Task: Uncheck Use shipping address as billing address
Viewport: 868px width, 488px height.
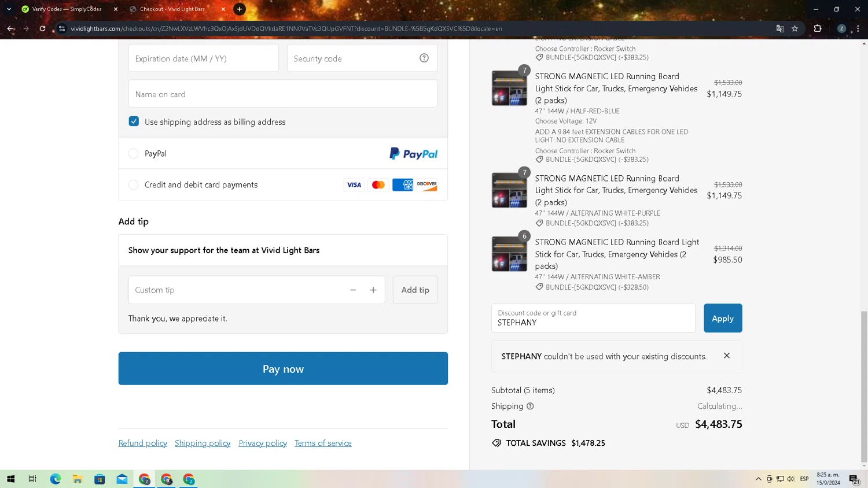Action: (134, 121)
